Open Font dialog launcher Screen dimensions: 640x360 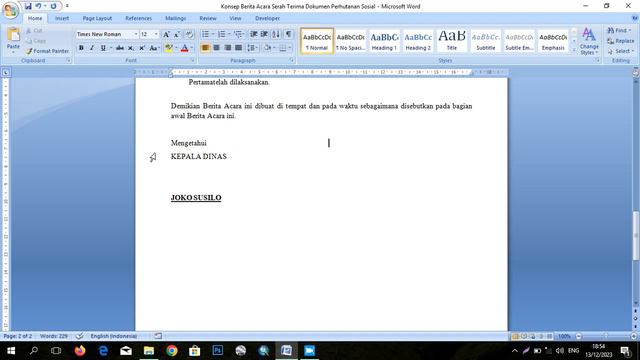tap(193, 60)
